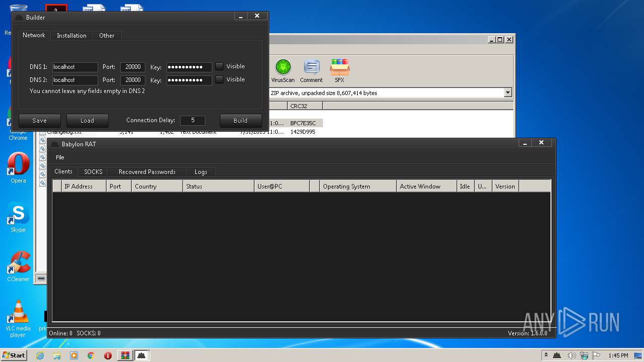Viewport: 644px width, 362px height.
Task: Click the Save button in Builder
Action: pyautogui.click(x=39, y=121)
